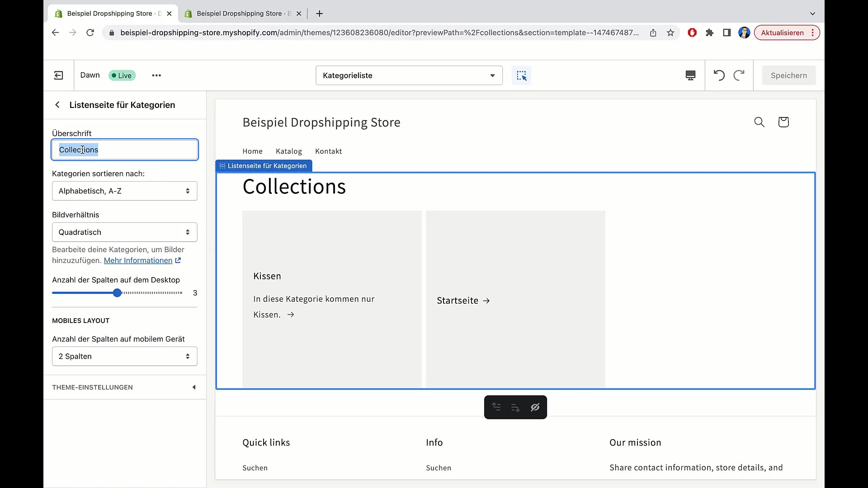Screen dimensions: 868x488
Task: Click the Collections heading in preview
Action: [294, 187]
